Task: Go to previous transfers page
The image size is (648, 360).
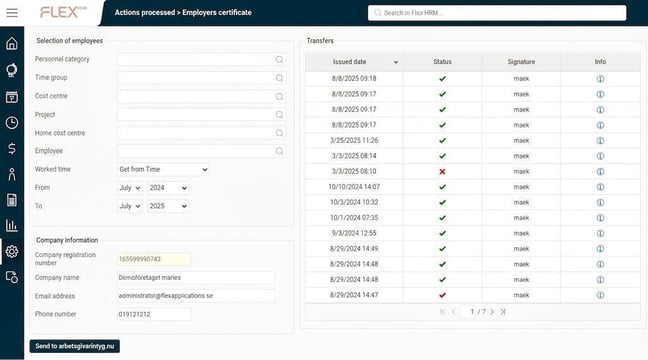Action: click(454, 312)
